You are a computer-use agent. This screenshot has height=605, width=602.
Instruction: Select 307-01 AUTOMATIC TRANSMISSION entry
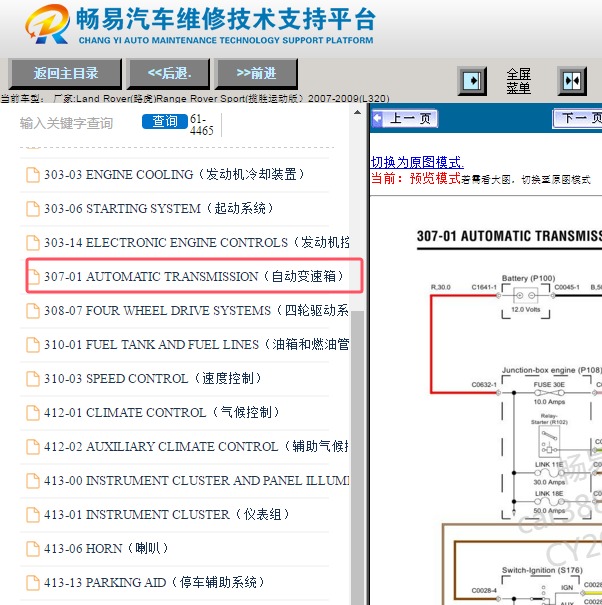[194, 276]
